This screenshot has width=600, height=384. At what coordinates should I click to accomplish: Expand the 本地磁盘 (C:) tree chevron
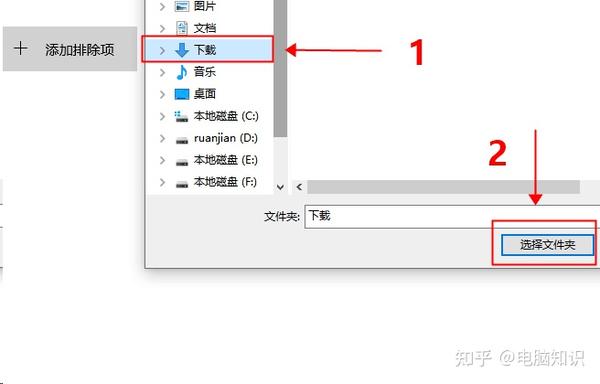pos(162,116)
